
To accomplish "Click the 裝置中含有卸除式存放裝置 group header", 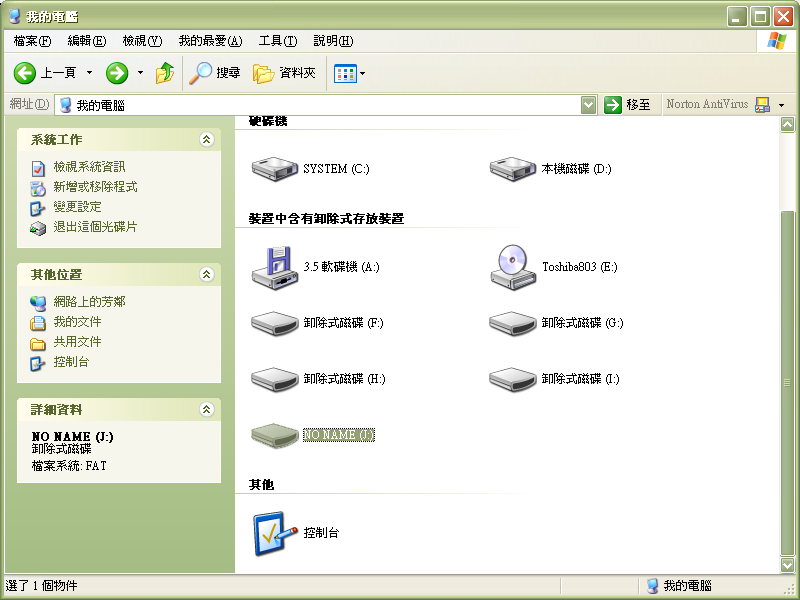I will (x=327, y=218).
